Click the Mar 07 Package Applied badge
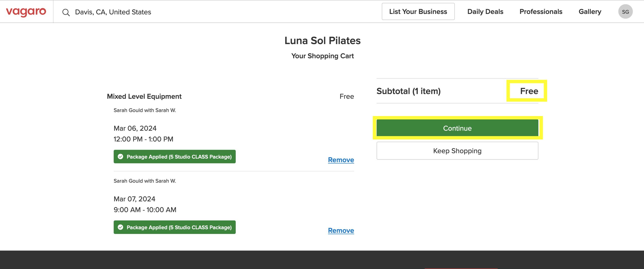Viewport: 644px width, 269px height. coord(174,227)
